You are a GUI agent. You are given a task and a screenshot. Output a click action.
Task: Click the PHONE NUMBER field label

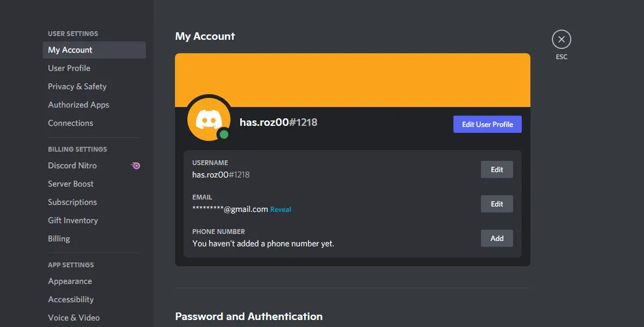pyautogui.click(x=219, y=232)
